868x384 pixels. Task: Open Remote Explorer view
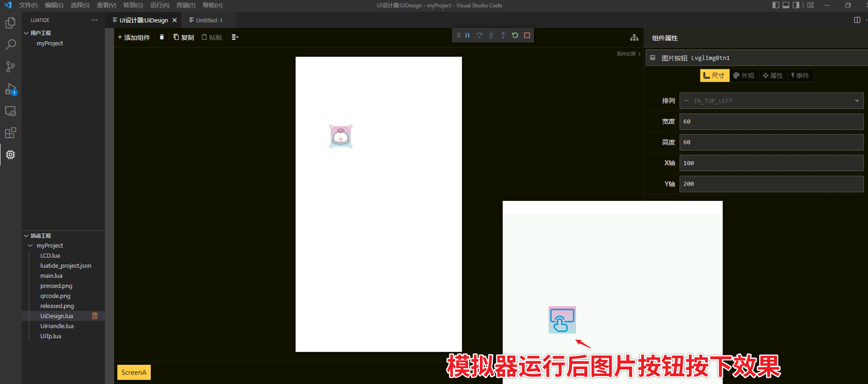10,111
